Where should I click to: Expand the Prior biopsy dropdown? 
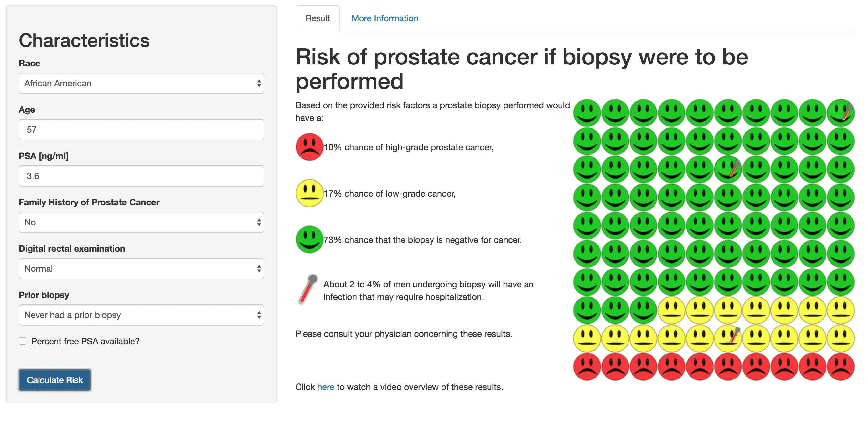coord(141,315)
